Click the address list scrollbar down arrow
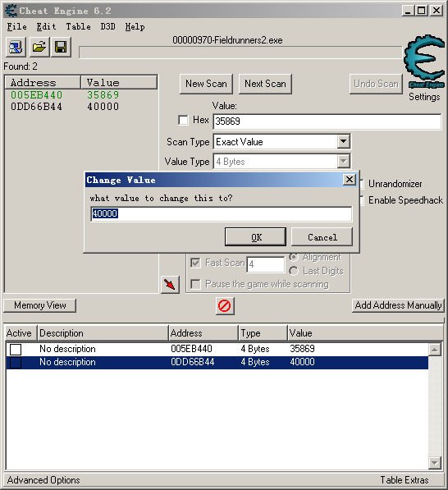 (x=435, y=462)
